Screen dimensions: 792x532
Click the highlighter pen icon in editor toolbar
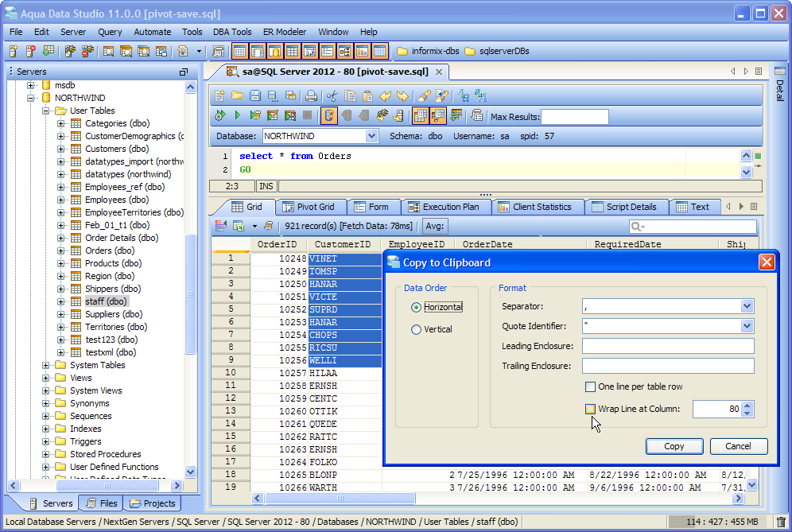tap(425, 96)
